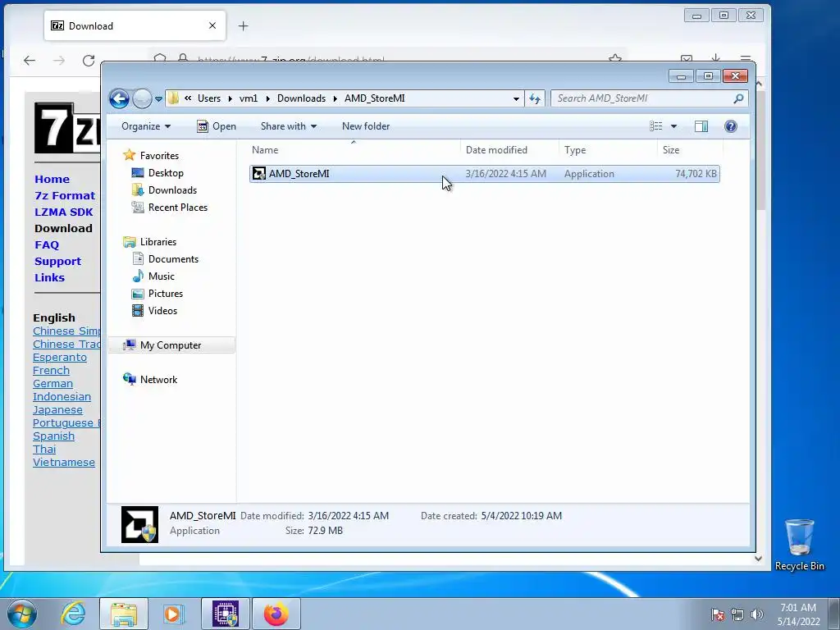
Task: Open the Organize menu
Action: [x=146, y=126]
